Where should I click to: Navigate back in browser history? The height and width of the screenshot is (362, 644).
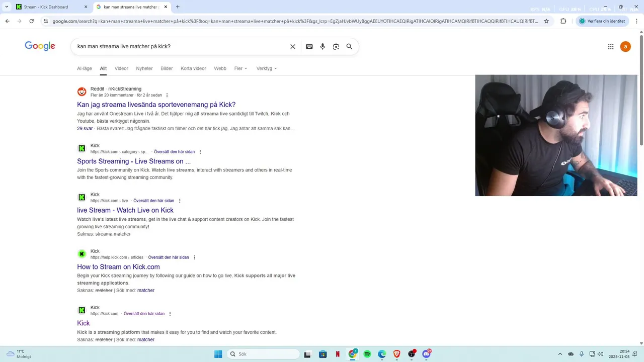point(7,21)
